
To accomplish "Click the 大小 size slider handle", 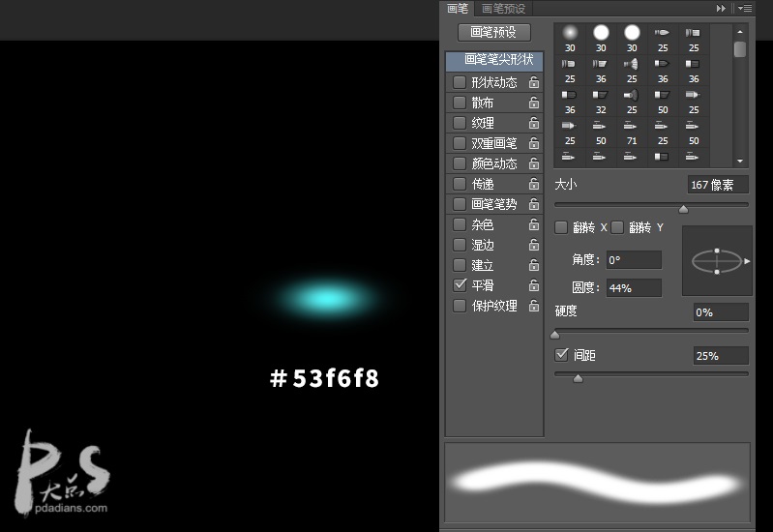I will [683, 209].
